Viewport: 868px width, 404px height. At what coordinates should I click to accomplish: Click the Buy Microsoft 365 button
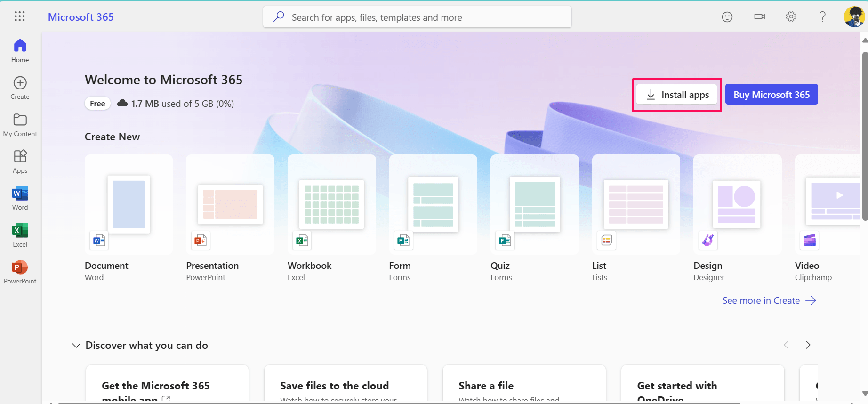tap(772, 95)
